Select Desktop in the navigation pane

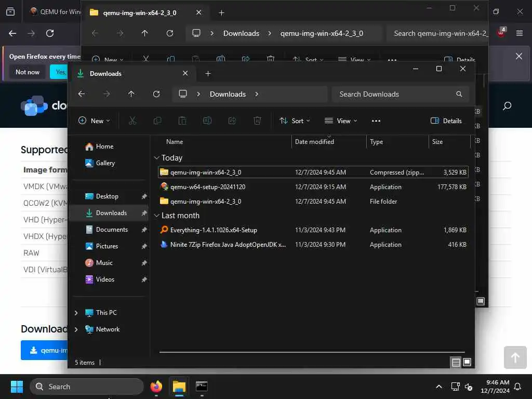pyautogui.click(x=109, y=196)
